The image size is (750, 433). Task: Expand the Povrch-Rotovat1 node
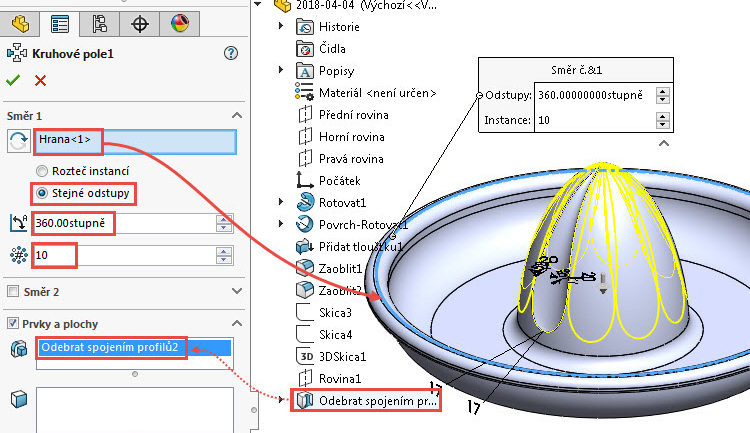coord(281,223)
